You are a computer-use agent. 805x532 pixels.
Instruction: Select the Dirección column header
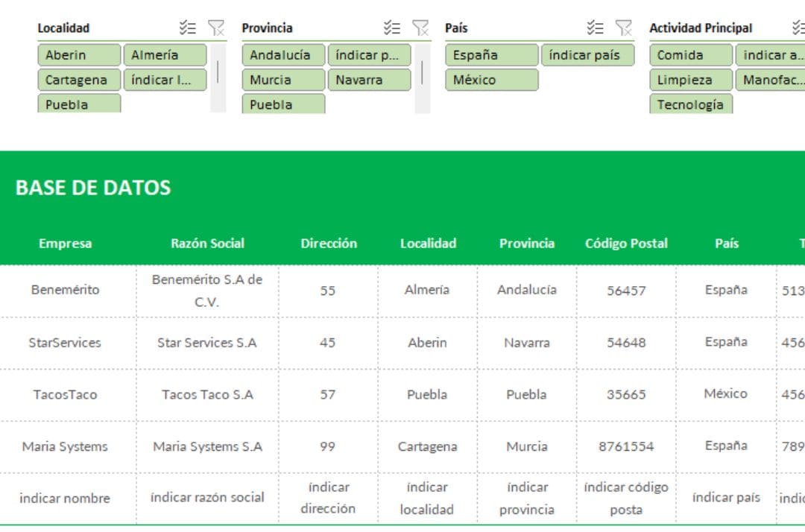[x=329, y=243]
